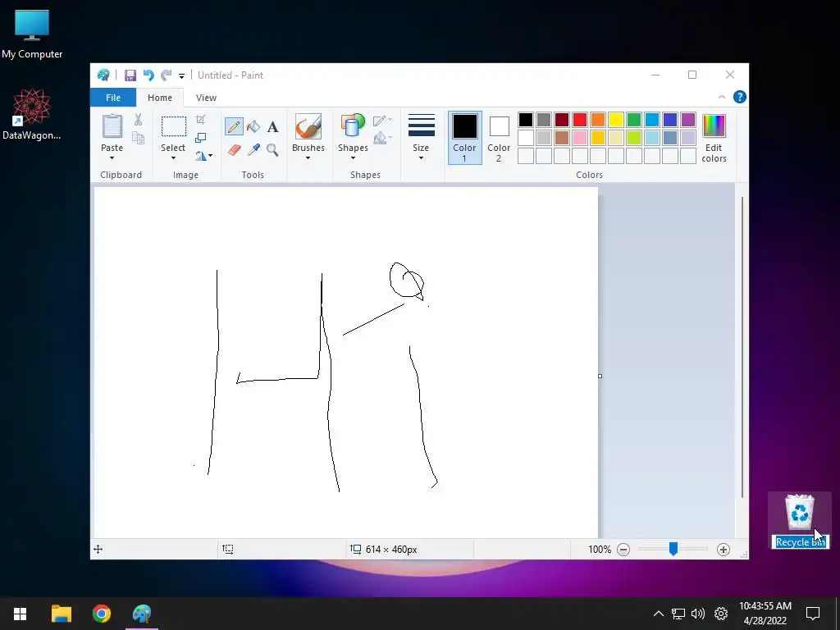Click the vertical scrollbar in Paint
Viewport: 840px width, 630px height.
[742, 347]
